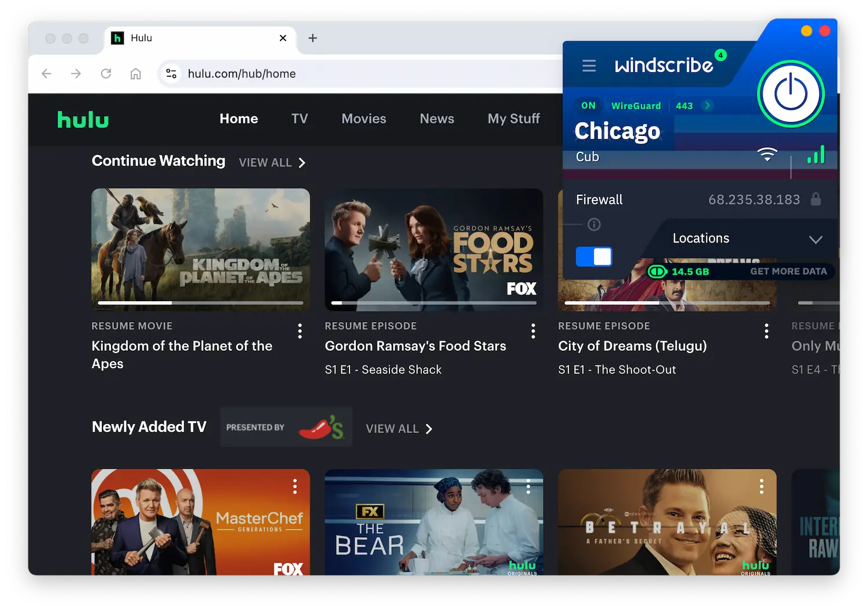Click the info icon below Firewall
Image resolution: width=868 pixels, height=610 pixels.
point(594,225)
